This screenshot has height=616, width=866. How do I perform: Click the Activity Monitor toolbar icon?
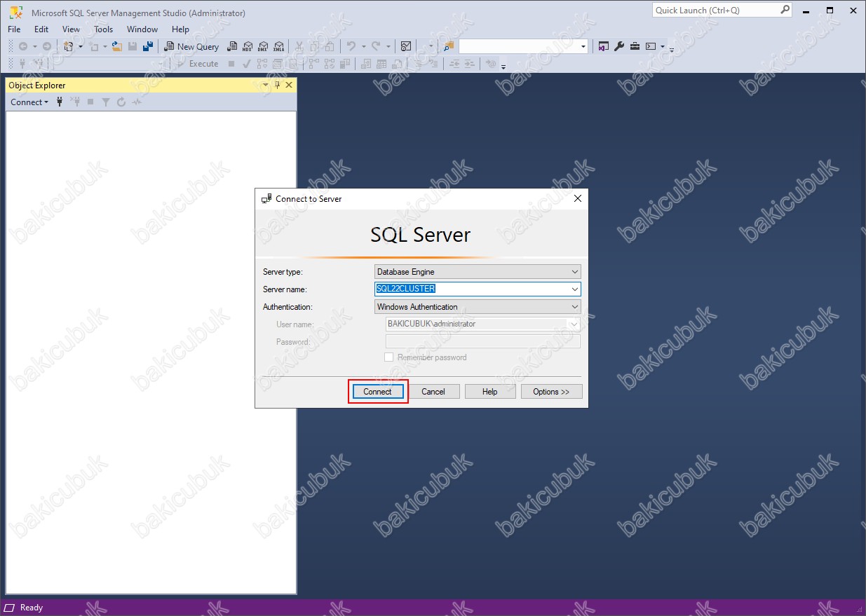pos(405,46)
